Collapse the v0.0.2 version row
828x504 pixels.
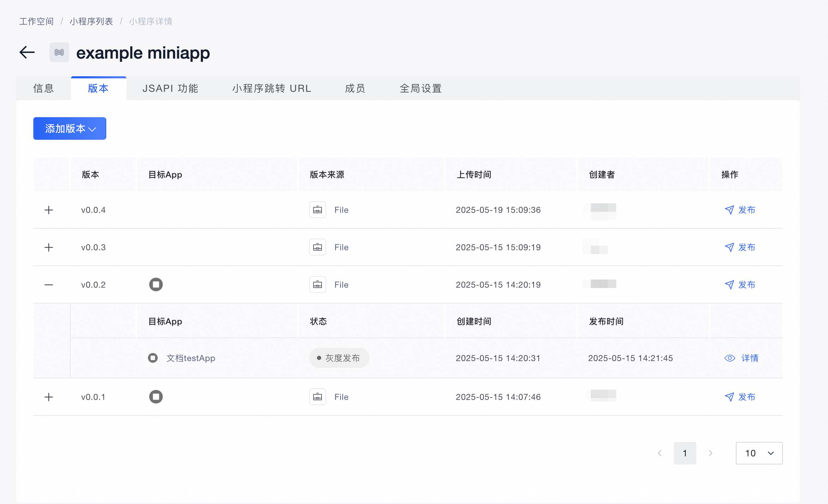49,284
